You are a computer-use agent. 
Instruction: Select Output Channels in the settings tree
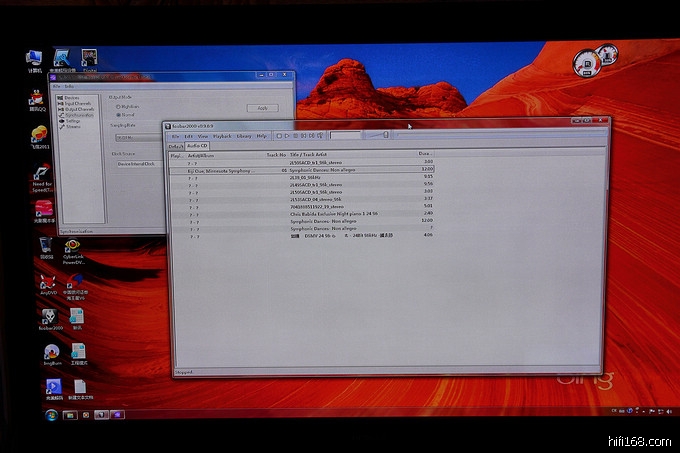tap(79, 108)
